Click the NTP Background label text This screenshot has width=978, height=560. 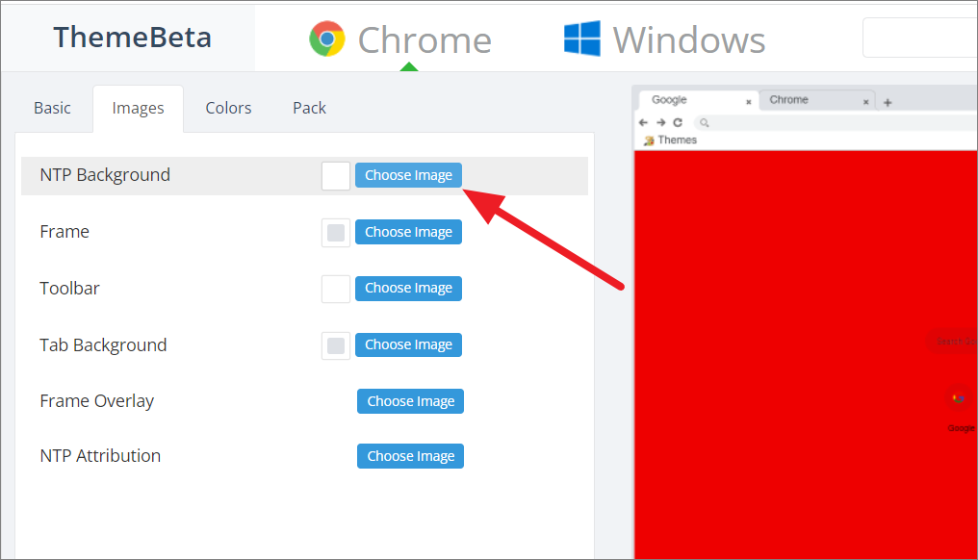105,175
